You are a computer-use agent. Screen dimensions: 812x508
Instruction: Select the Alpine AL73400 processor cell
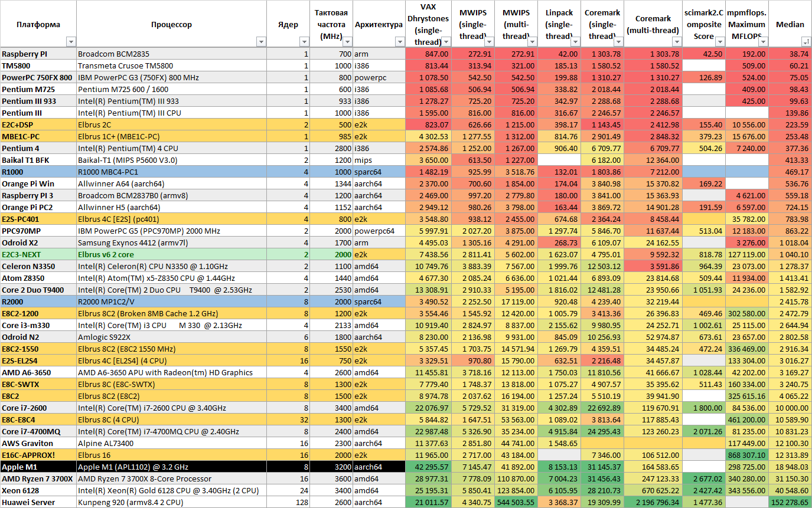tap(171, 443)
